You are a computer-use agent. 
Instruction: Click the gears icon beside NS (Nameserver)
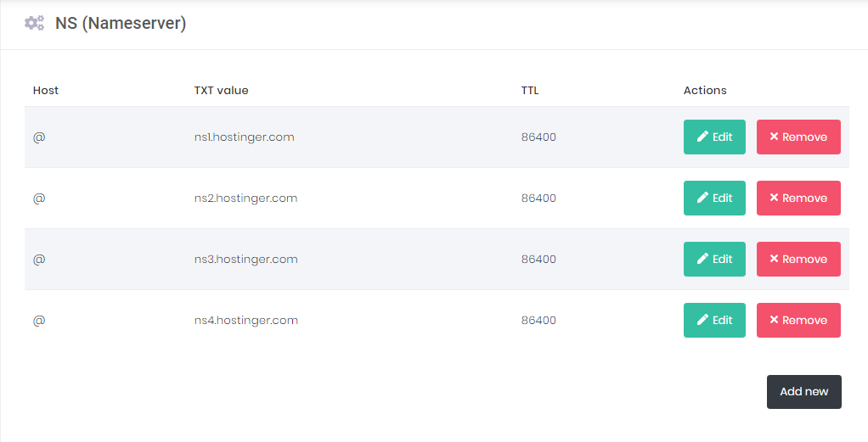pyautogui.click(x=34, y=23)
